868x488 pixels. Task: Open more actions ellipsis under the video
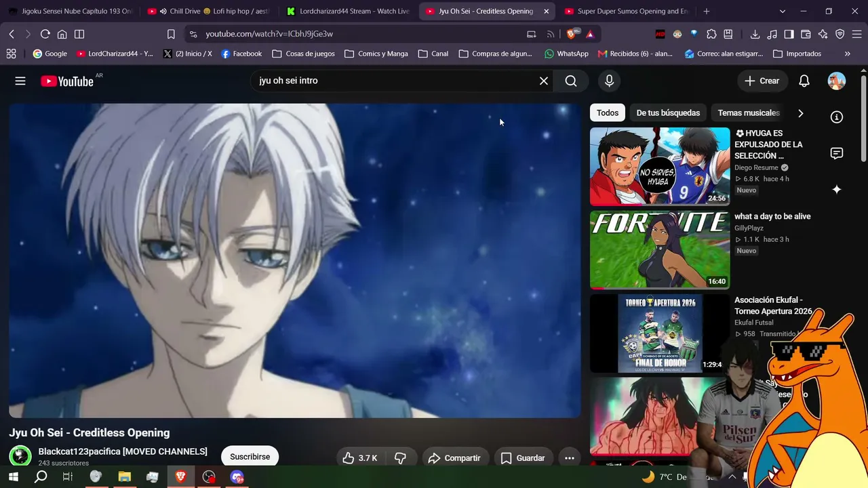click(570, 458)
